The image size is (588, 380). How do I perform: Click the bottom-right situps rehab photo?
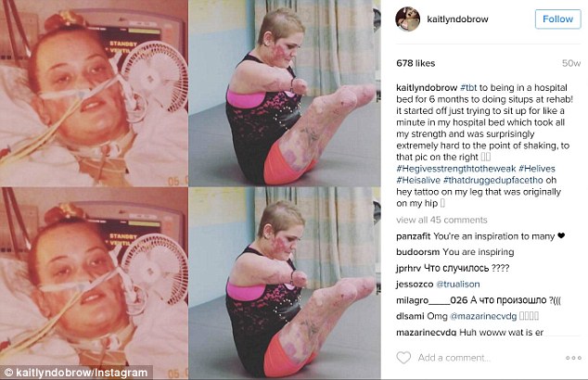[x=284, y=283]
